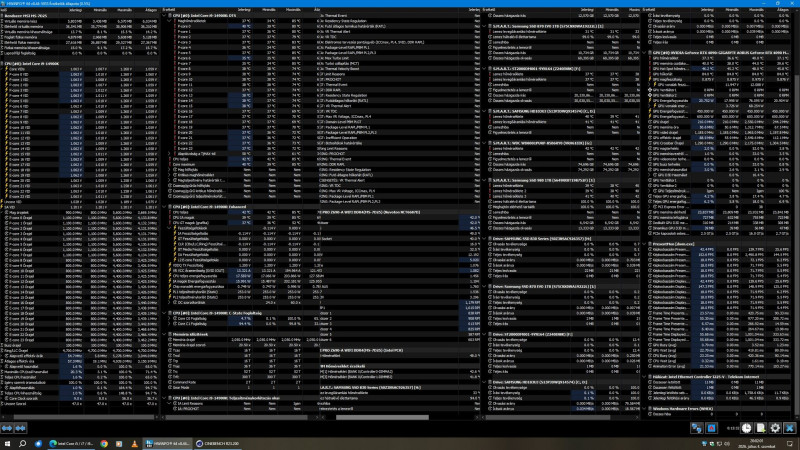Image resolution: width=800 pixels, height=450 pixels.
Task: Collapse S.M.A.R.T.: Samsung SSD 980 1TB group
Action: (485, 180)
